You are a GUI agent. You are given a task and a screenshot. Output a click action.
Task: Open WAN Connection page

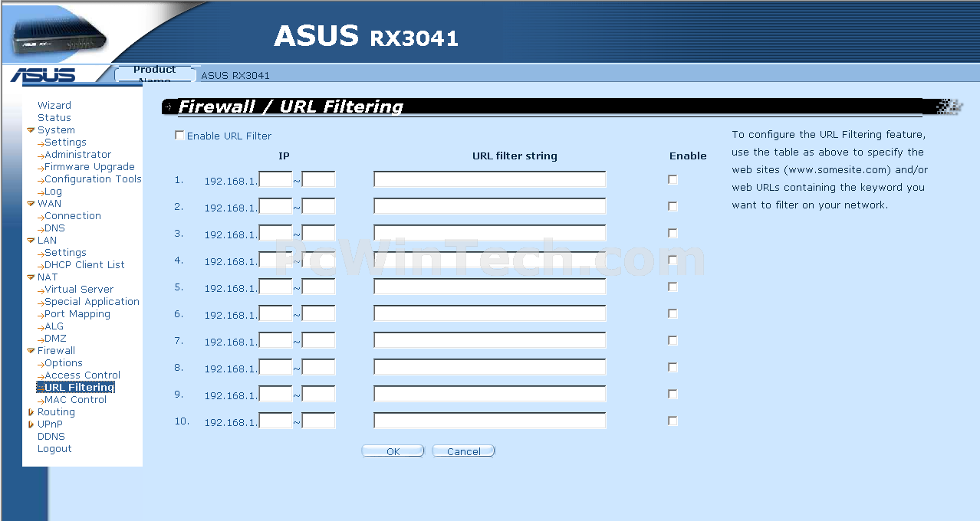click(x=73, y=216)
